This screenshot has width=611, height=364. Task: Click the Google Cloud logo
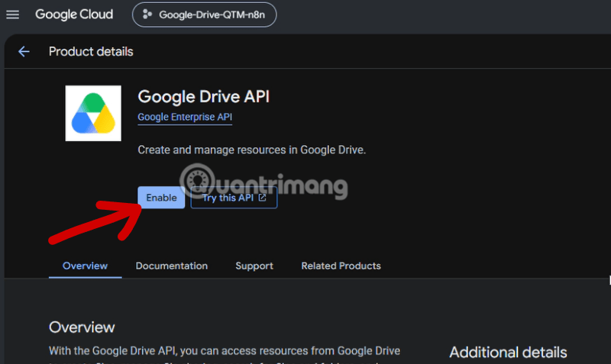coord(74,14)
